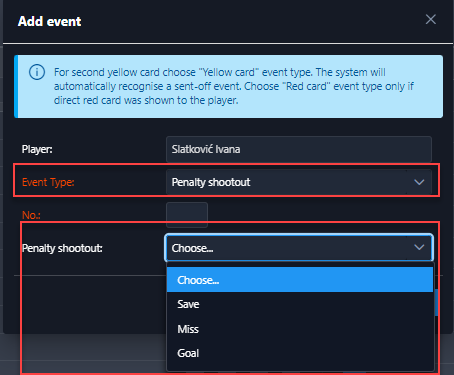454x375 pixels.
Task: Close the Add event dialog
Action: click(x=431, y=19)
